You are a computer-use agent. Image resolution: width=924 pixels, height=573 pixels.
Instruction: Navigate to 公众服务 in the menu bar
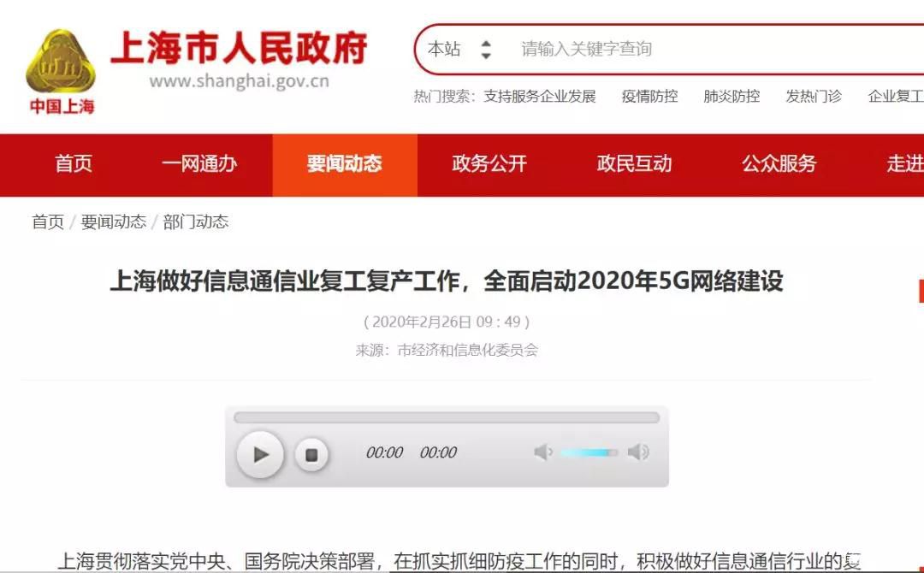click(779, 164)
